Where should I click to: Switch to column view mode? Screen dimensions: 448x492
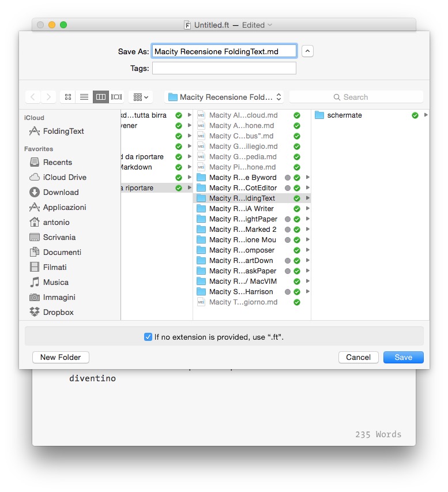pyautogui.click(x=101, y=97)
